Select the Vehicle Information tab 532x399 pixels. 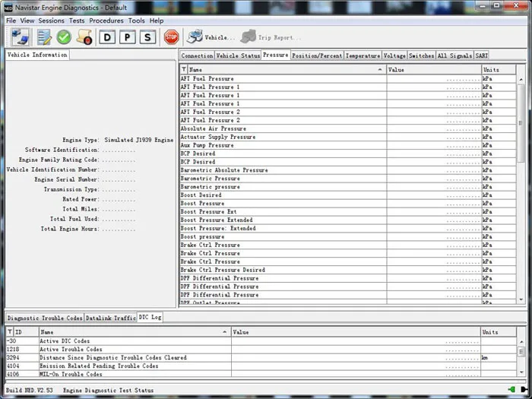37,55
